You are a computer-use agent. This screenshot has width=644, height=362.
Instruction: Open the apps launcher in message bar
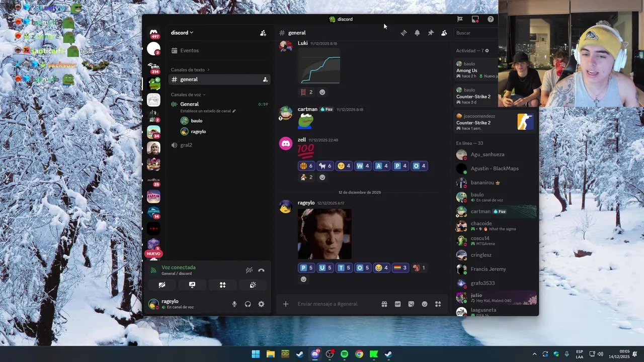(438, 304)
